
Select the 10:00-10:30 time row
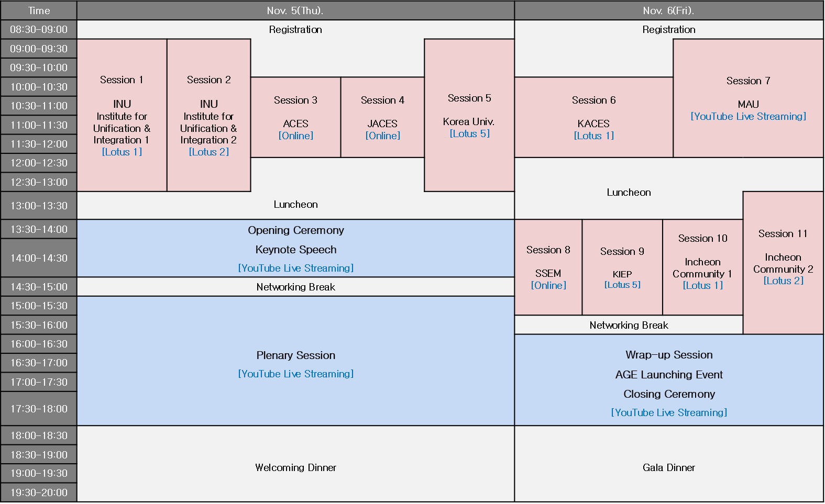pyautogui.click(x=39, y=87)
